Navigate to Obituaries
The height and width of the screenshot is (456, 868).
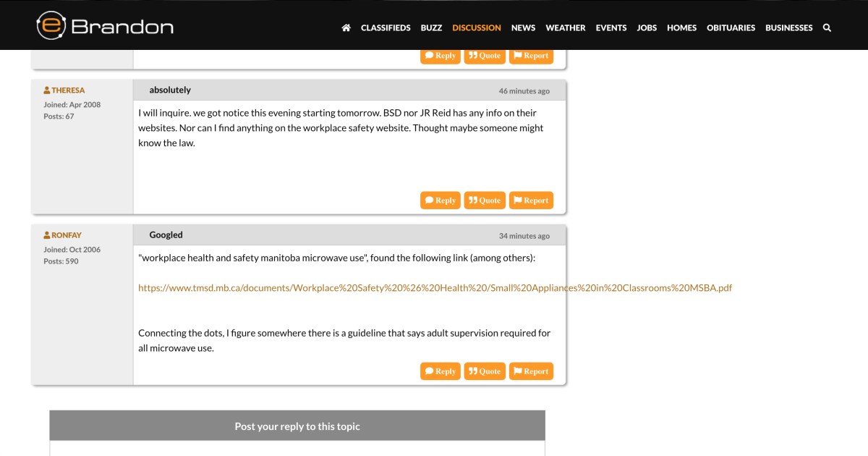(731, 28)
